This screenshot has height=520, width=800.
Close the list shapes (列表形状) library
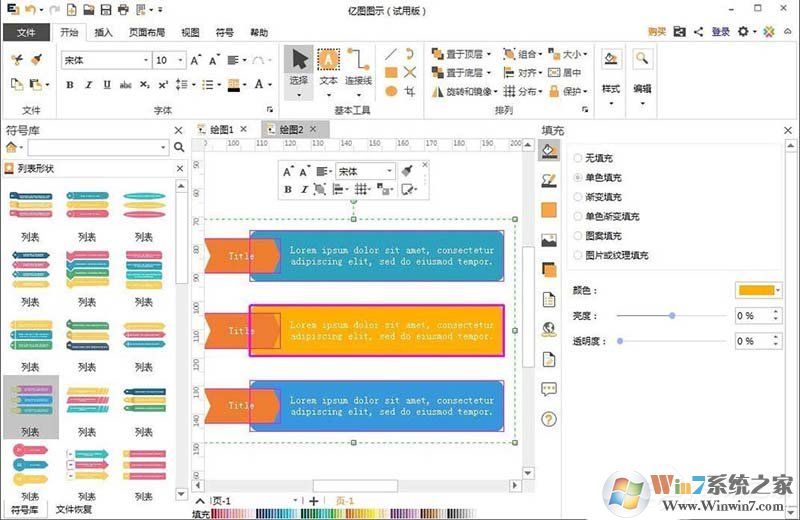[180, 168]
